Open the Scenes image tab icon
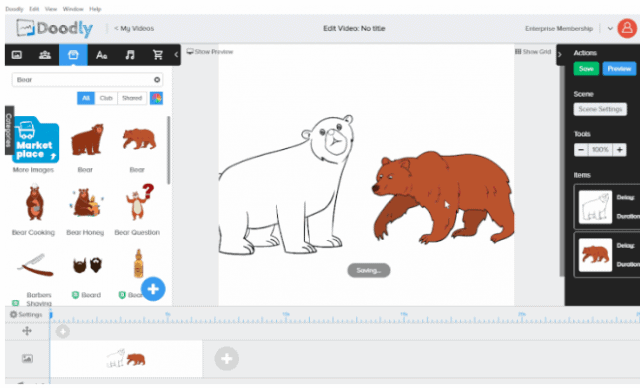 17,55
